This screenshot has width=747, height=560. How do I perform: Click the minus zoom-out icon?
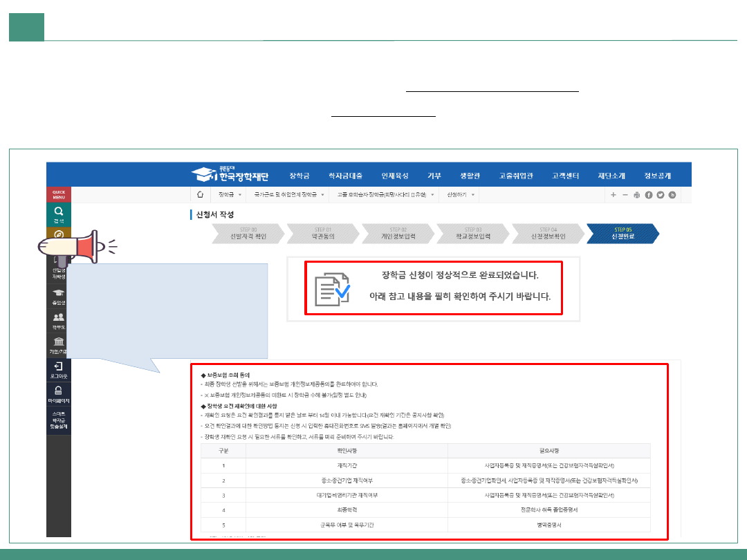coord(625,195)
